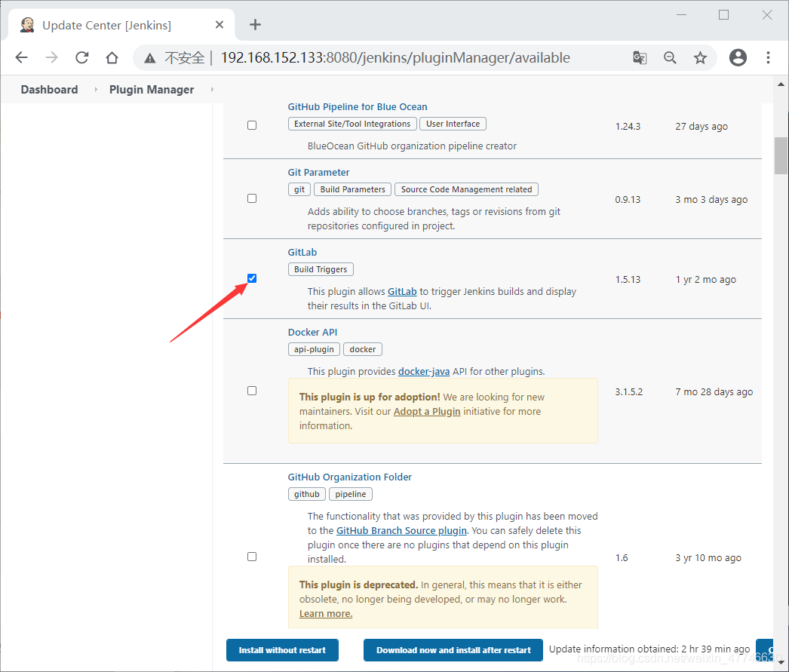This screenshot has height=672, width=789.
Task: Click the Build Triggers tag
Action: 321,269
